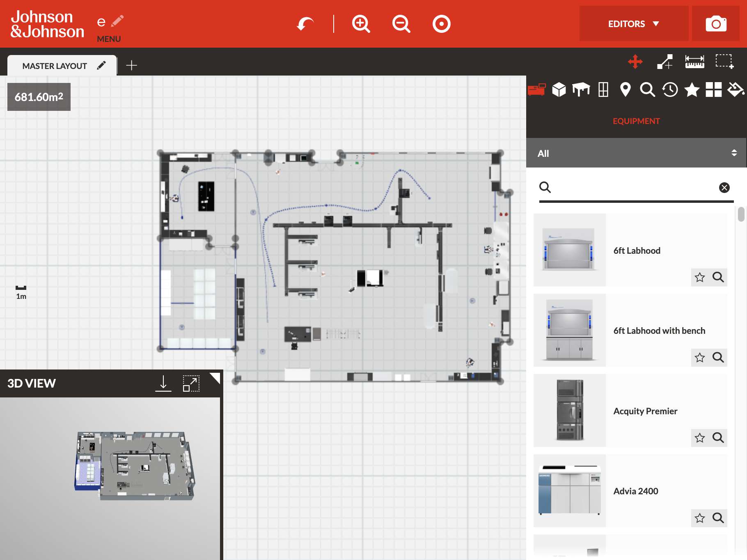
Task: Select the 6ft Labhood thumbnail
Action: (570, 250)
